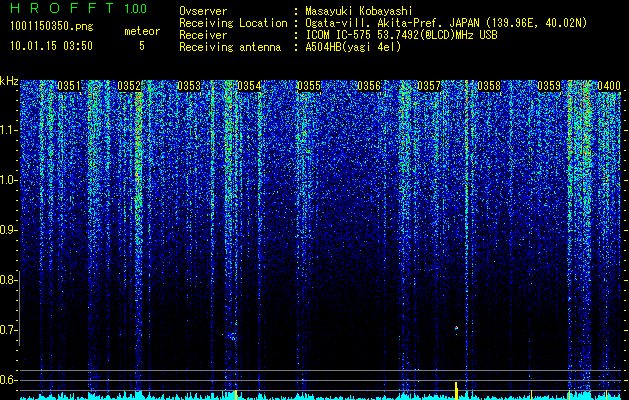Viewport: 629px width, 400px height.
Task: Click the 'Ovserver' field label
Action: coord(203,11)
